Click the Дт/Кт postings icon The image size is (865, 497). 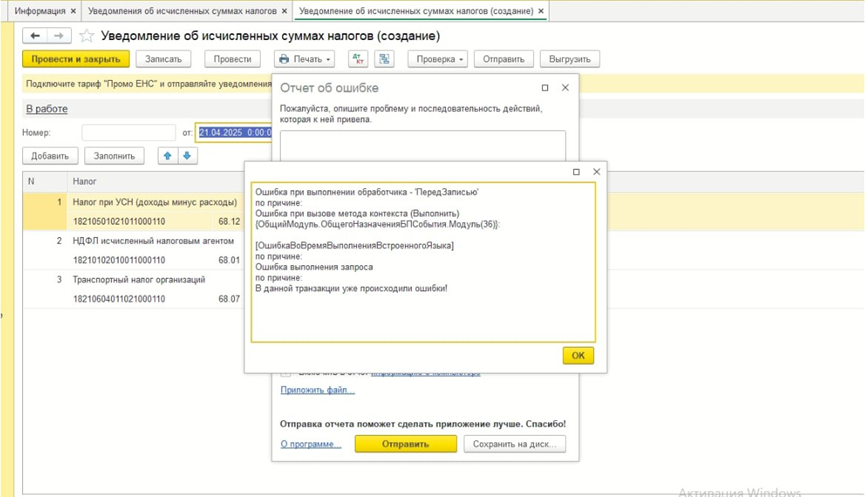tap(358, 59)
